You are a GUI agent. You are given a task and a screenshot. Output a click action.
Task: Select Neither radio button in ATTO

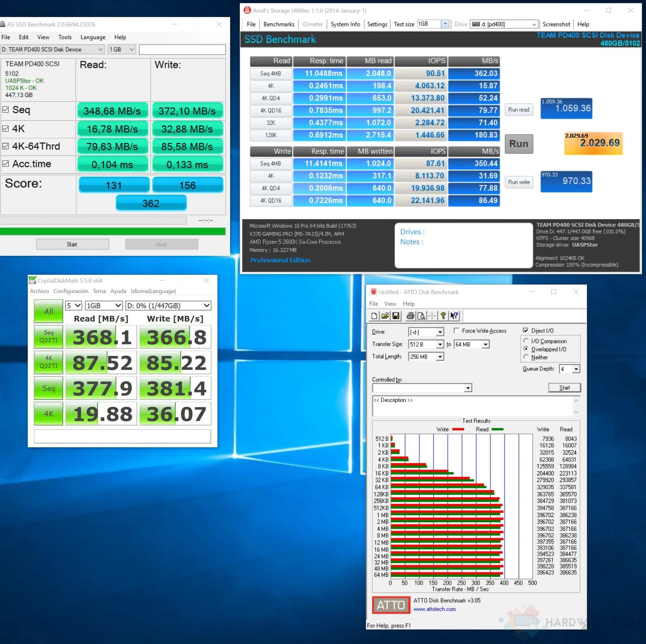point(526,357)
